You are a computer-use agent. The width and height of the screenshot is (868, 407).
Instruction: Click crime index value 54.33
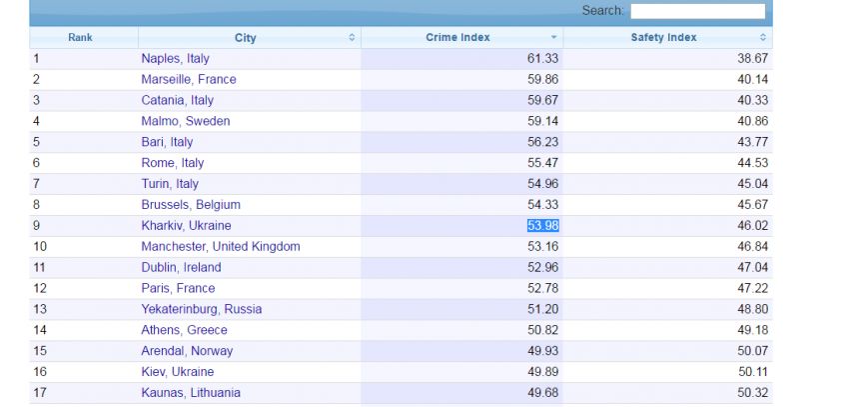[x=543, y=205]
